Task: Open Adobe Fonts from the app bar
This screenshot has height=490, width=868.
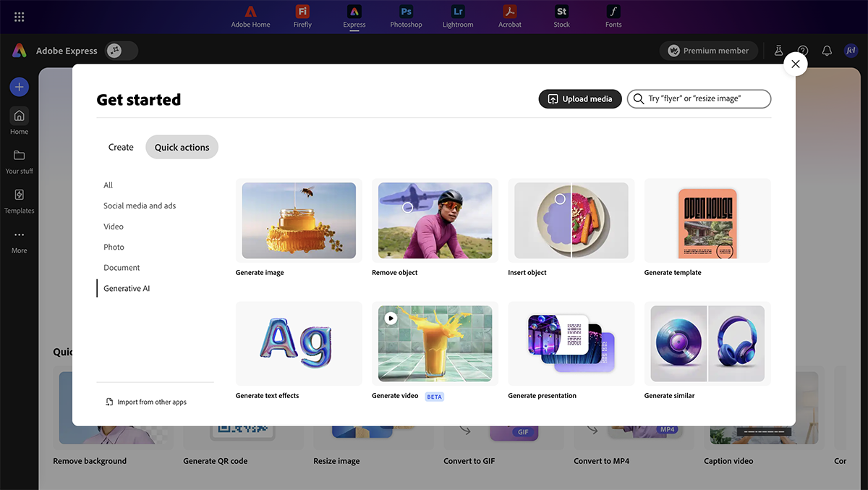Action: click(613, 16)
